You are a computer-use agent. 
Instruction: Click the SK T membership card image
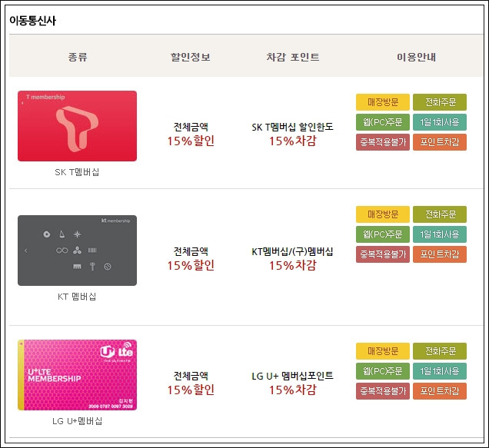tap(77, 126)
